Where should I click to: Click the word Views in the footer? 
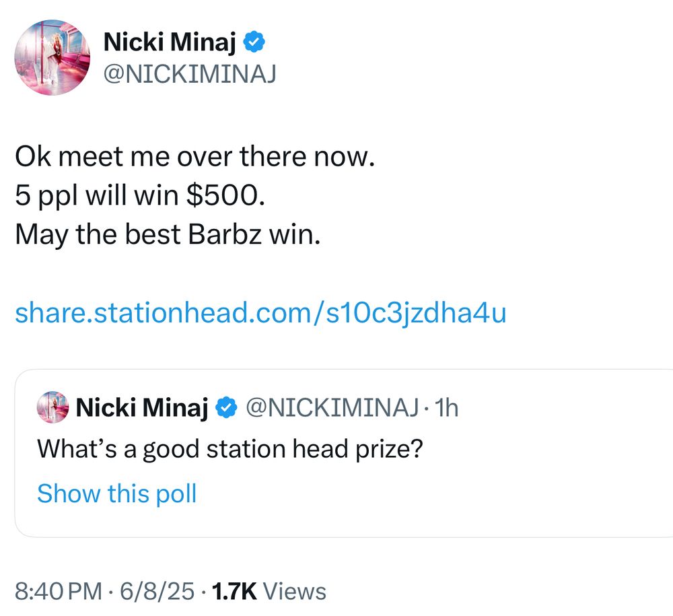295,591
